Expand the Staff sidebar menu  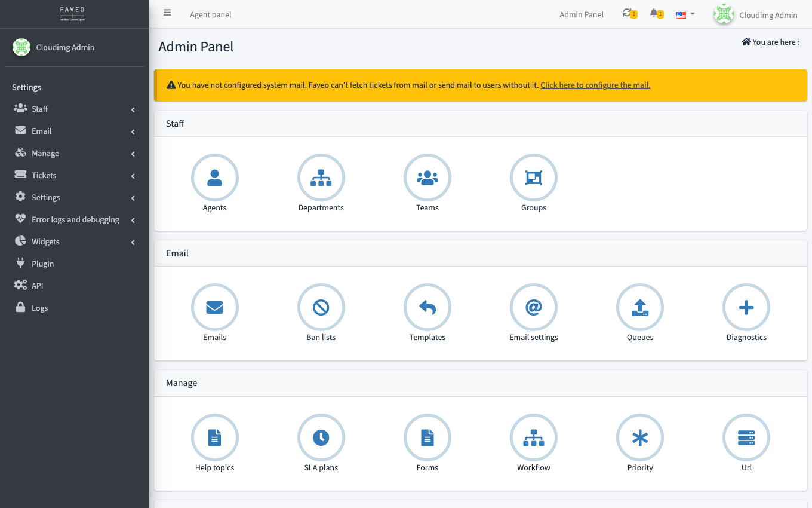click(75, 109)
